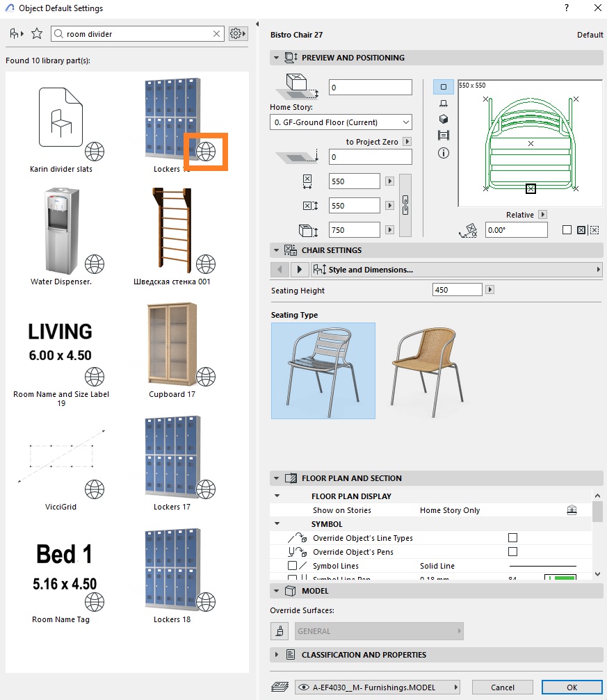This screenshot has height=700, width=607.
Task: Choose the wicker seating type chair
Action: tap(428, 371)
